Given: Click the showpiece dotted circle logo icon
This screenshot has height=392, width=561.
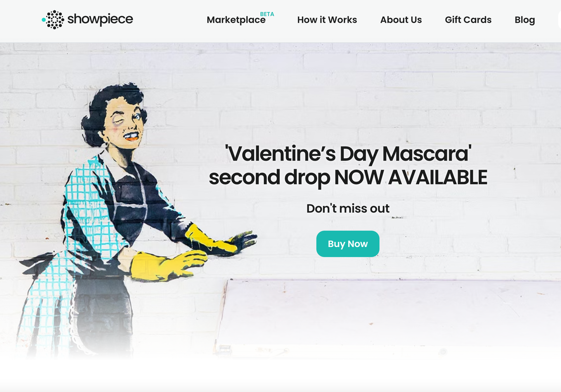Looking at the screenshot, I should coord(53,20).
